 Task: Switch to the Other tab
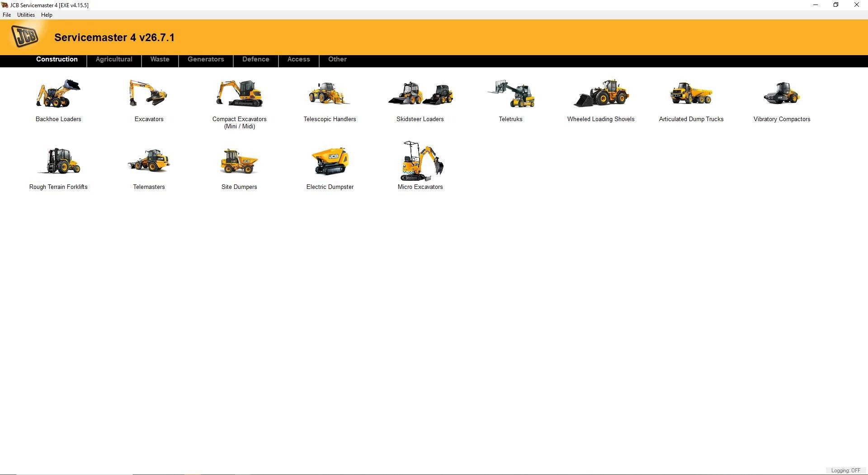(337, 60)
